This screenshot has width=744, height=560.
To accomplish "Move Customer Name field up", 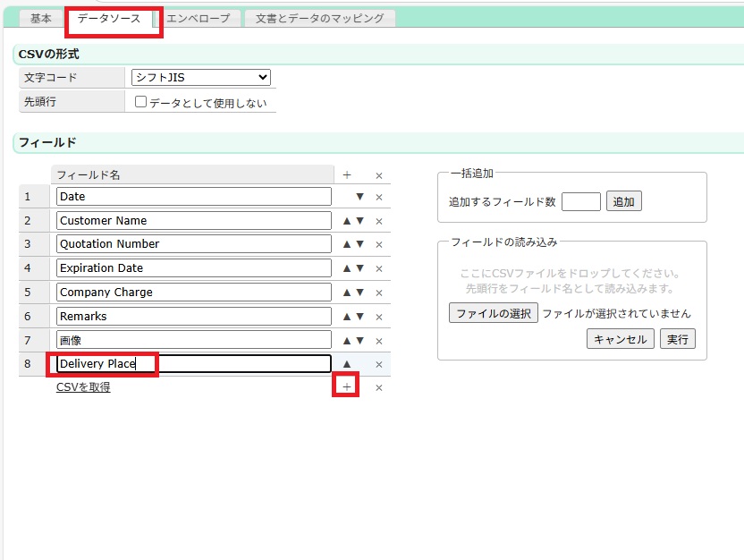I will [347, 221].
